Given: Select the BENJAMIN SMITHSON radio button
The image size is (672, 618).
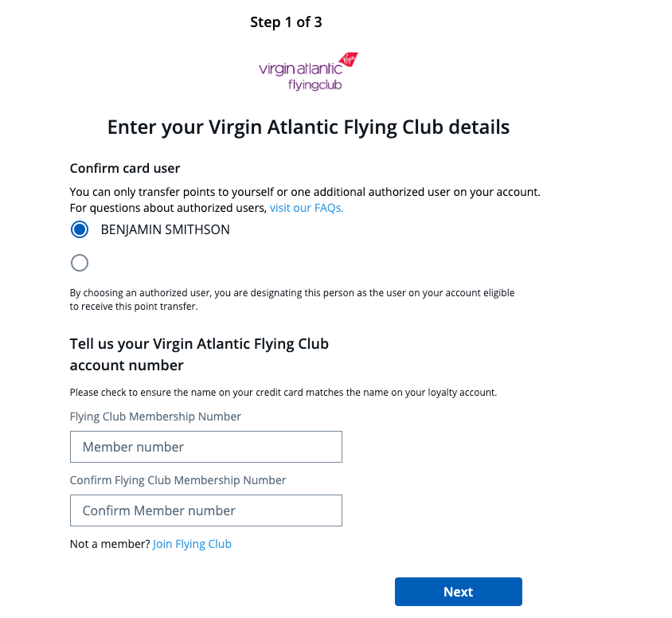Looking at the screenshot, I should 80,230.
